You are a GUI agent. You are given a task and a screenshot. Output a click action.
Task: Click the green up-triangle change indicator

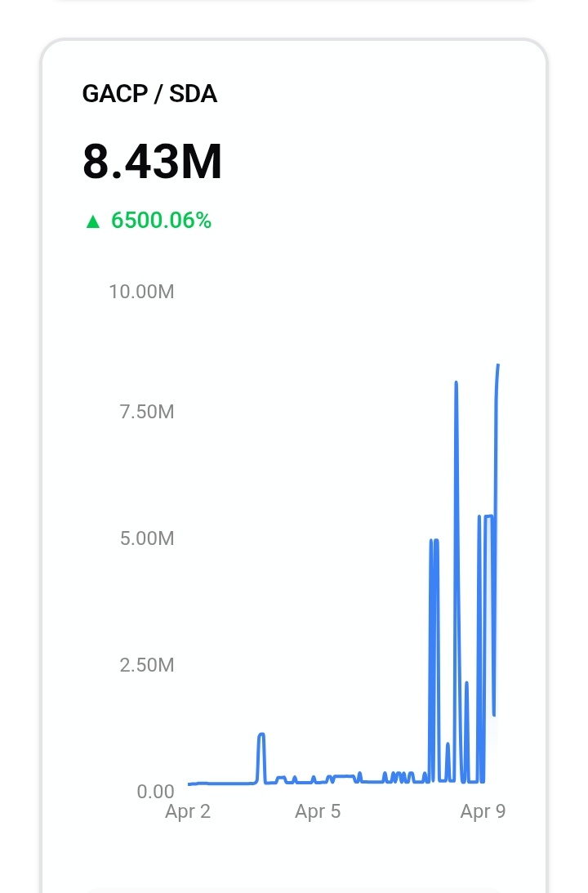pos(93,221)
